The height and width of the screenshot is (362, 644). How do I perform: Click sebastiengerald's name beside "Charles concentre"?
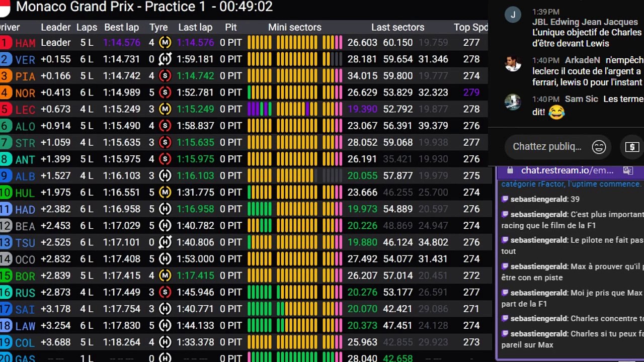pos(539,318)
